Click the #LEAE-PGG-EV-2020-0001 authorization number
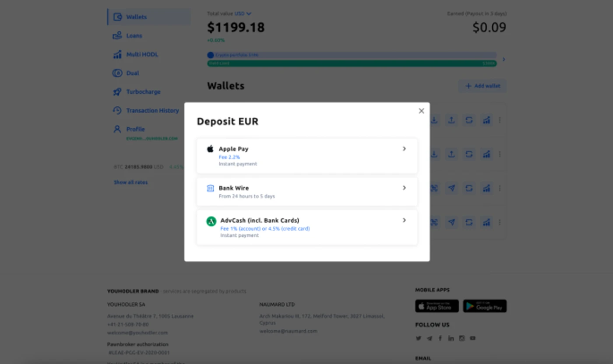613x364 pixels. (139, 353)
